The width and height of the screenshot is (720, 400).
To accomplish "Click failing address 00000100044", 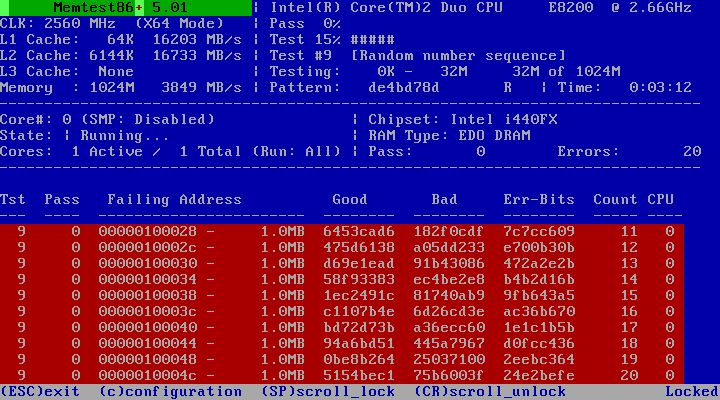I will (148, 344).
